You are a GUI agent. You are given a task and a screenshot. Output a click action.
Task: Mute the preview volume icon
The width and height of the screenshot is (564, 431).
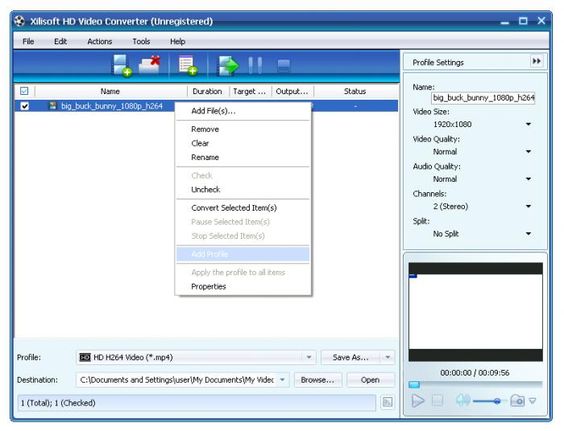(463, 400)
